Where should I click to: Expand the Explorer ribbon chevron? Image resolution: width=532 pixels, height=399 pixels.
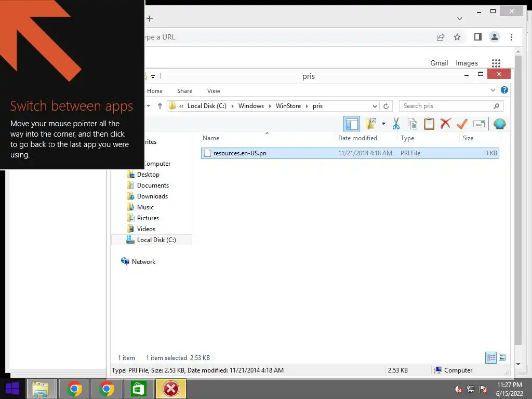coord(493,90)
